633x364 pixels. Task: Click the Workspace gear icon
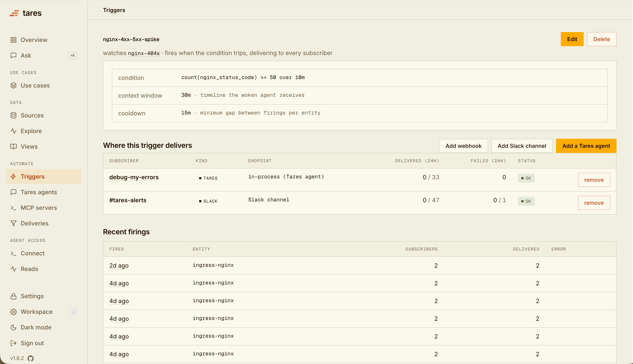point(14,312)
